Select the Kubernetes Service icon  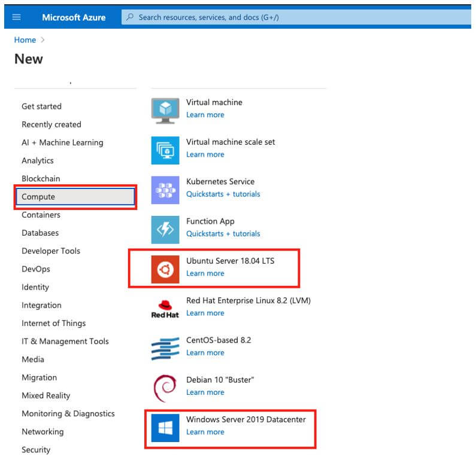pos(165,190)
